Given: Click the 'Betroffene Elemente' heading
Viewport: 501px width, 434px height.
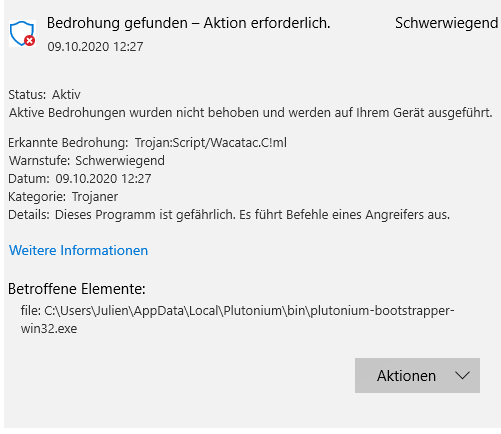Looking at the screenshot, I should [77, 289].
